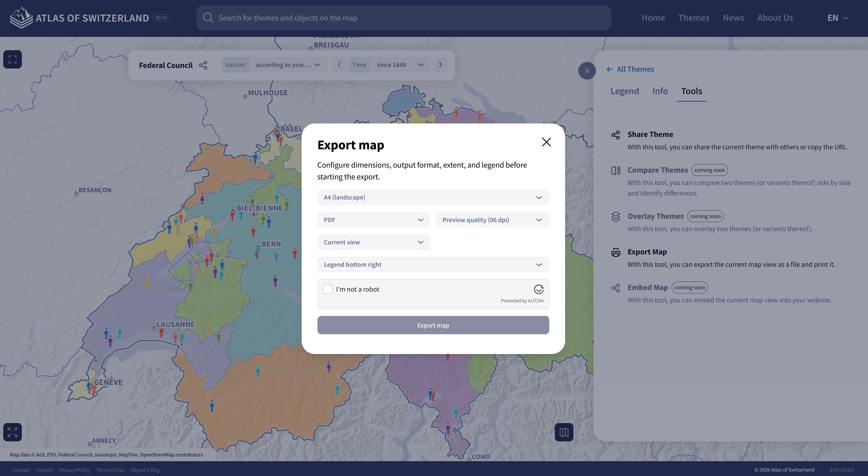Click the BESANÇON label on map
868x476 pixels.
pyautogui.click(x=95, y=190)
